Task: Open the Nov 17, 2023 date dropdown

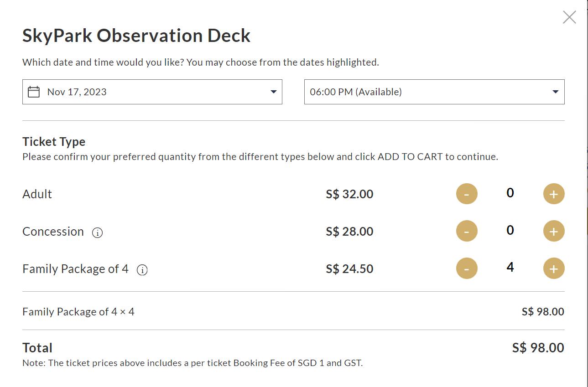Action: click(x=152, y=92)
